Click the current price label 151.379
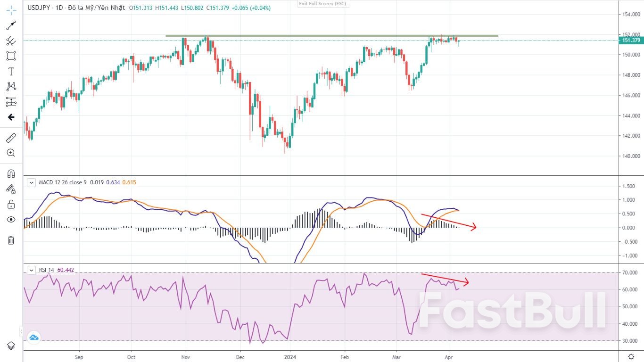This screenshot has width=644, height=362. point(631,41)
